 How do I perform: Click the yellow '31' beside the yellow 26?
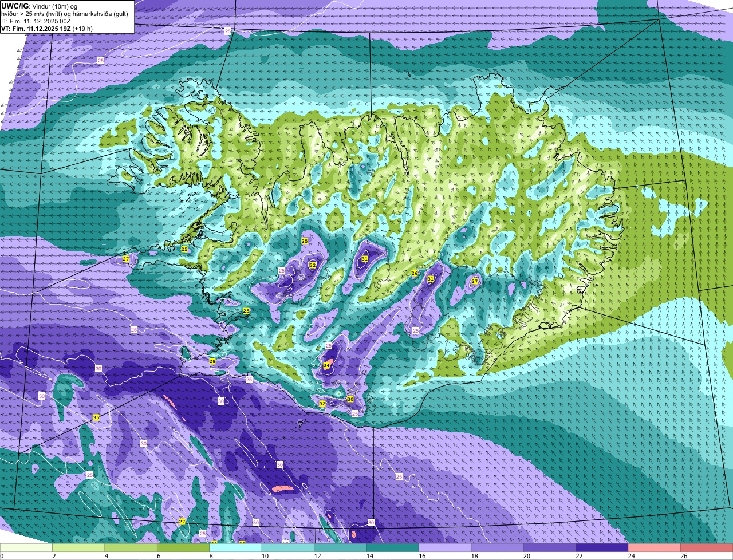431,279
